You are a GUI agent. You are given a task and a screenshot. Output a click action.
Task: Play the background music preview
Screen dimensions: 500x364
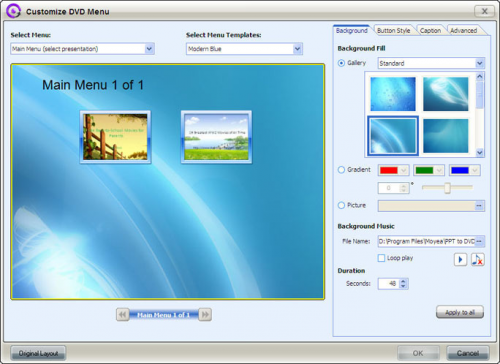[x=460, y=259]
